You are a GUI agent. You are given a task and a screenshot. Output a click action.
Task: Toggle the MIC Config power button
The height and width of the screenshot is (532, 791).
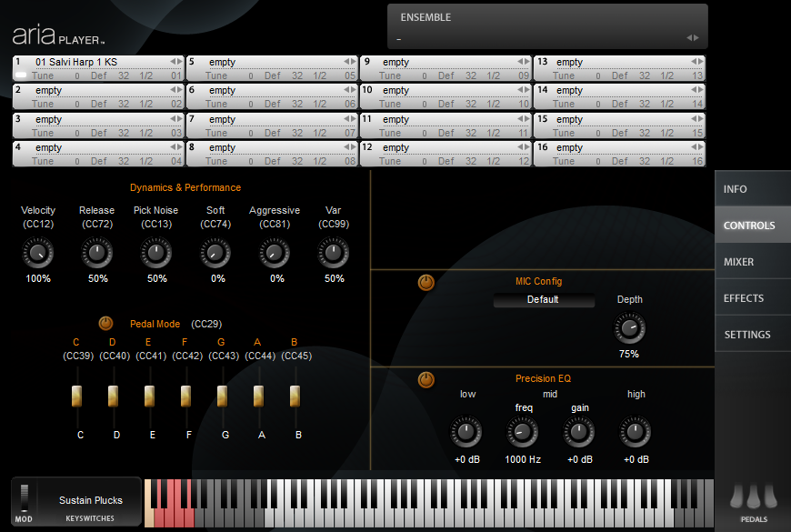click(x=426, y=283)
